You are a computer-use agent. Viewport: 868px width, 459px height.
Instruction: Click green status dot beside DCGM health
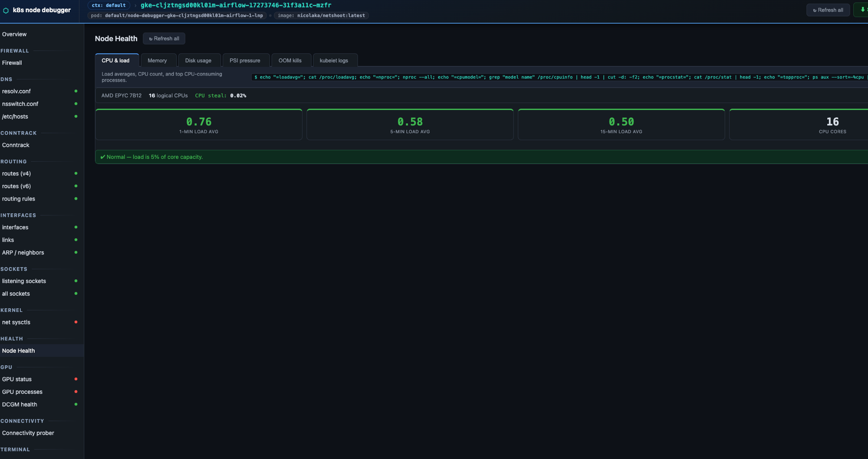[x=76, y=404]
